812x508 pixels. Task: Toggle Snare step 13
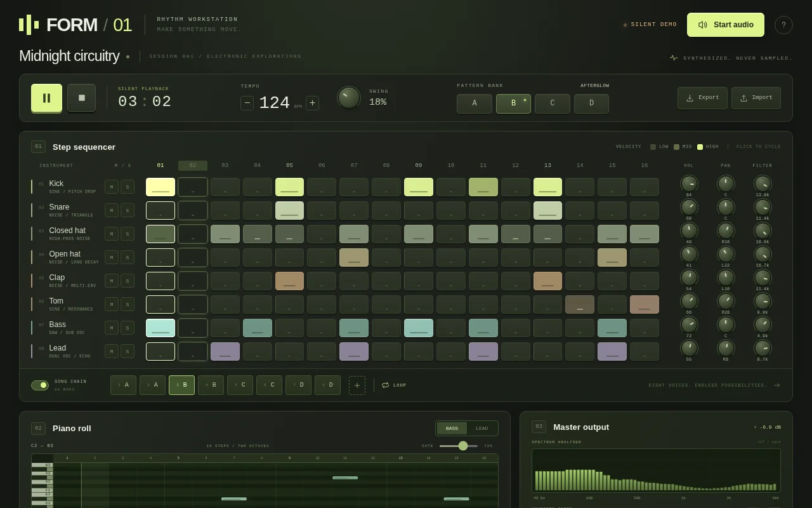click(547, 210)
